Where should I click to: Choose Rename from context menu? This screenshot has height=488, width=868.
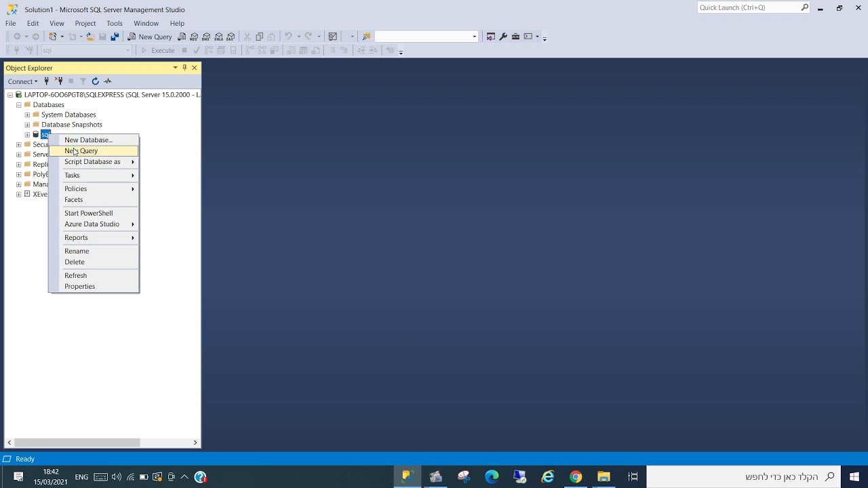point(94,251)
